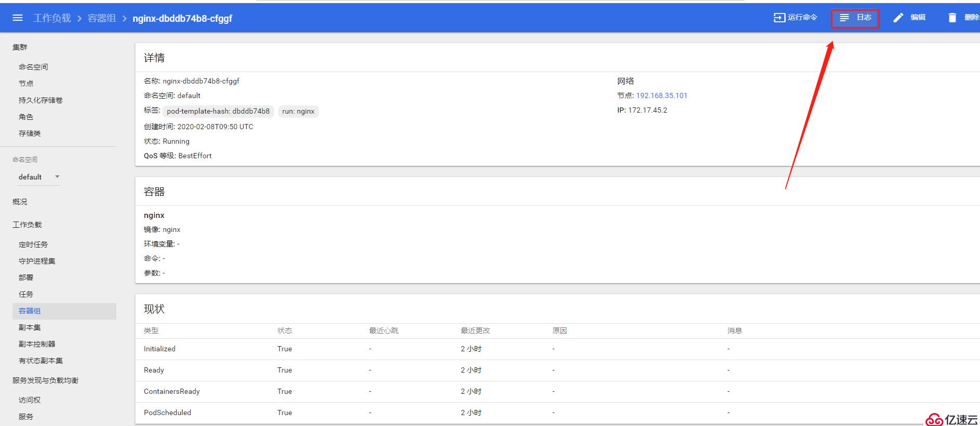The width and height of the screenshot is (980, 426).
Task: Select 部署 in sidebar
Action: pos(26,278)
